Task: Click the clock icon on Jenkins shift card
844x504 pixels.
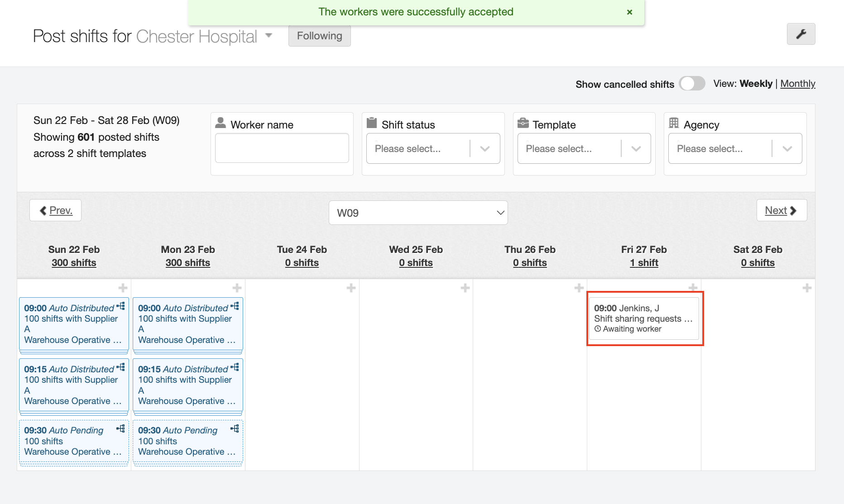Action: point(597,329)
